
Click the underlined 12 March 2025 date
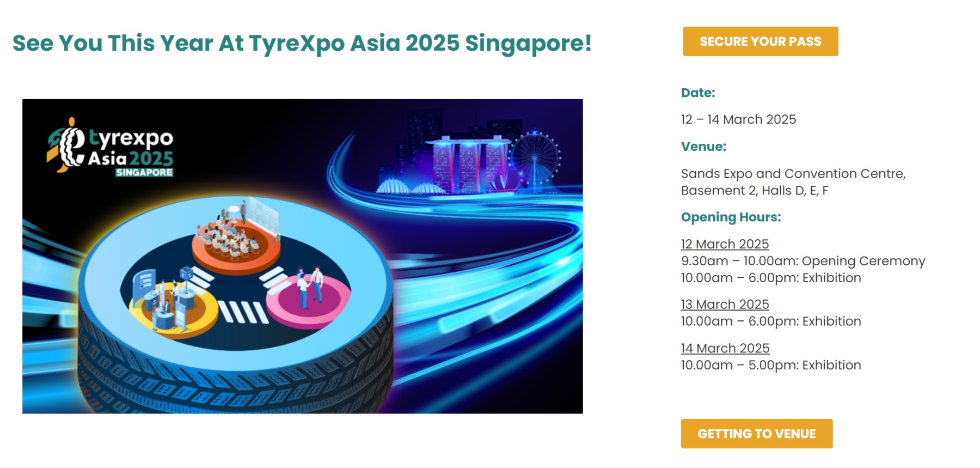tap(725, 244)
